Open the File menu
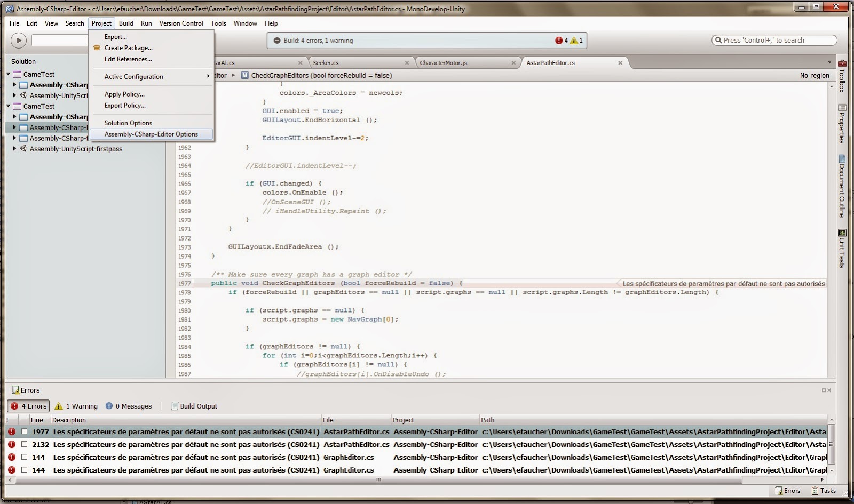 click(x=14, y=23)
